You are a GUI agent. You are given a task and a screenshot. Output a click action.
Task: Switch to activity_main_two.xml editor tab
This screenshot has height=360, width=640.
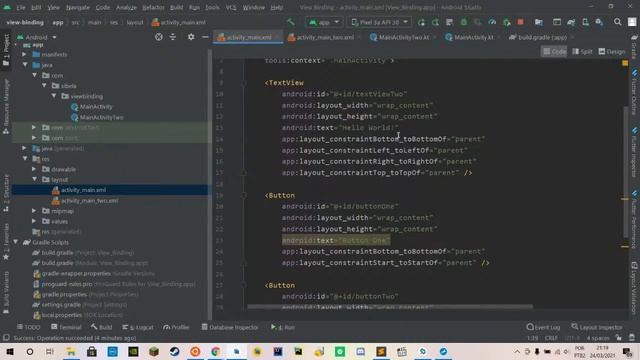(324, 37)
